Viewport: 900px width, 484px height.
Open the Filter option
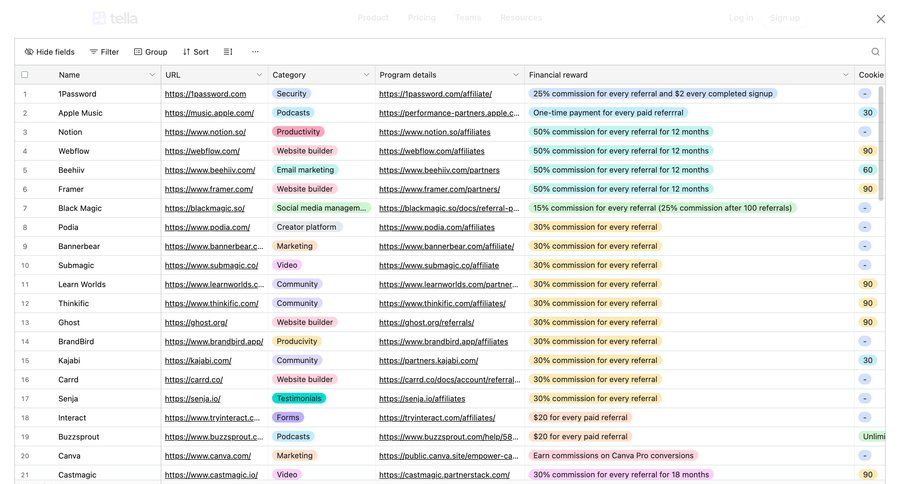point(104,52)
